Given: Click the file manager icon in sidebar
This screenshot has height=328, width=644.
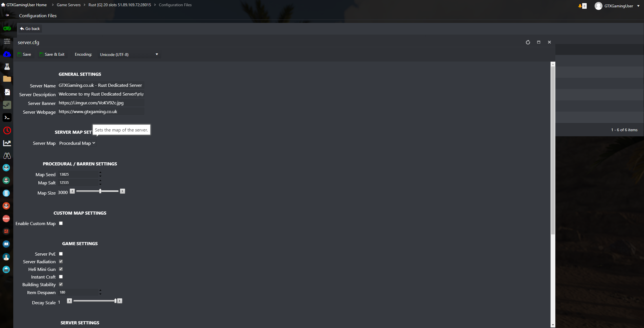Looking at the screenshot, I should click(7, 79).
